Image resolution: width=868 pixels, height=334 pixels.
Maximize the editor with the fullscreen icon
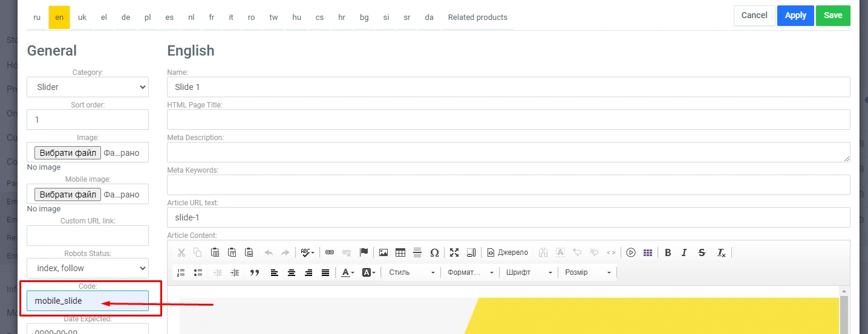click(x=454, y=252)
